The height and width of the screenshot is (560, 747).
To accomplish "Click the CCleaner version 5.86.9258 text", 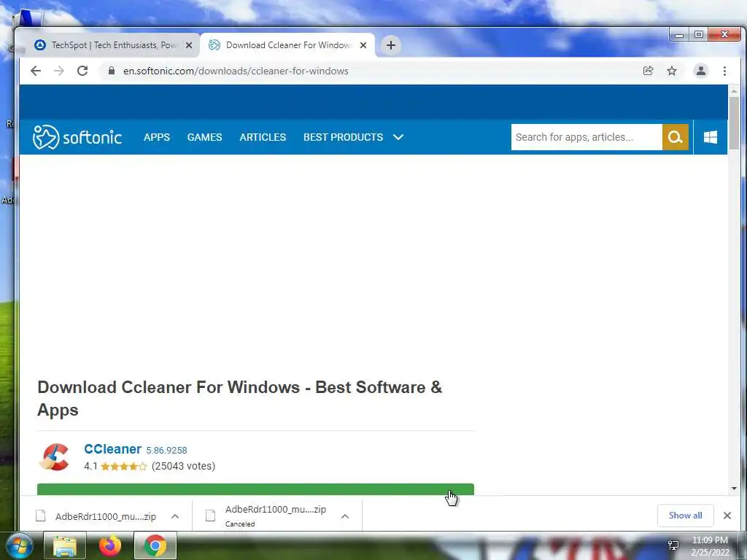I will coord(166,450).
